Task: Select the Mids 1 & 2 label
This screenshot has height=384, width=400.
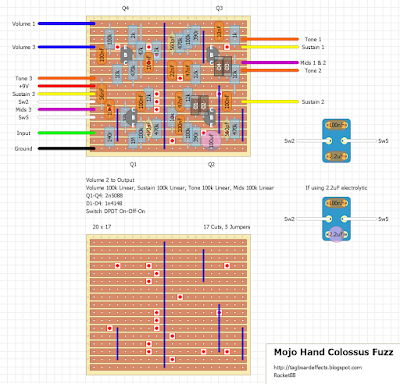Action: point(313,63)
